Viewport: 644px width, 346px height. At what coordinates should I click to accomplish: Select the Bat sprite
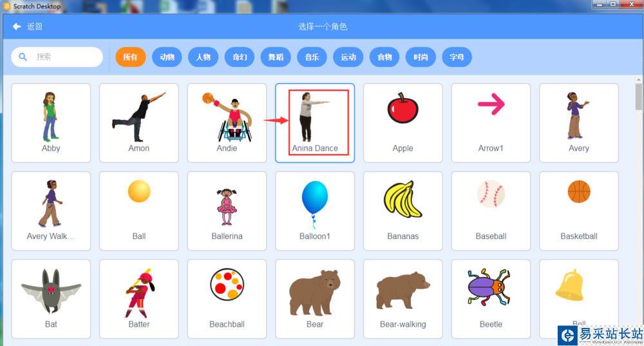[51, 299]
